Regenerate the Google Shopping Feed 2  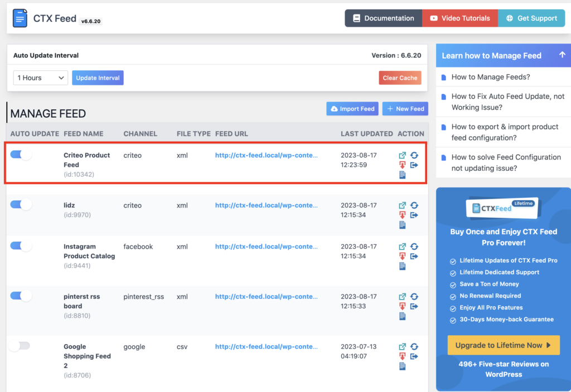[x=414, y=347]
